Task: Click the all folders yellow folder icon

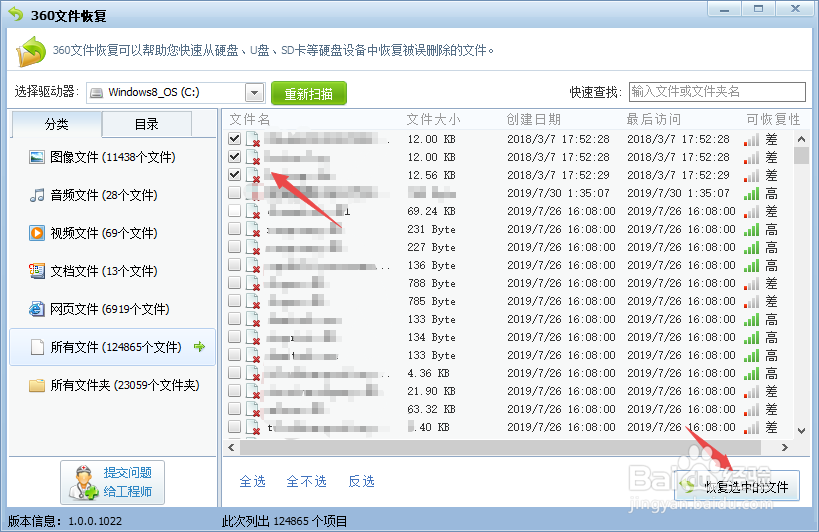Action: point(37,385)
